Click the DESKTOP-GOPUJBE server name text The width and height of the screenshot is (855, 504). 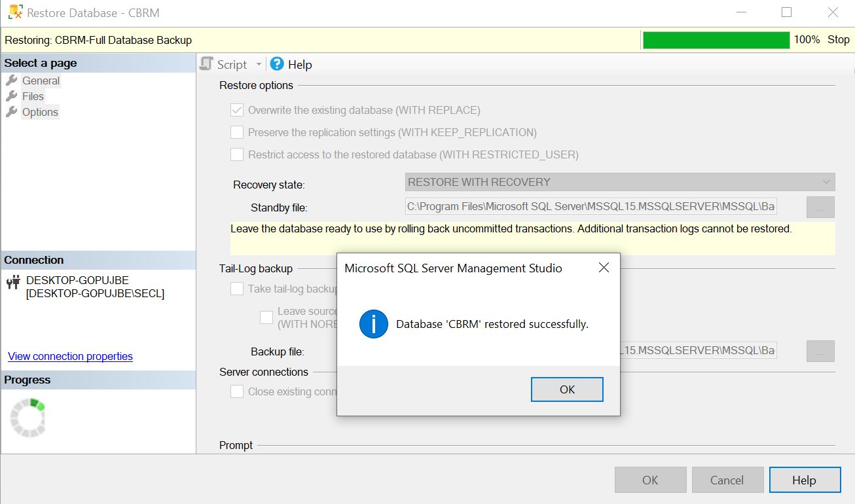[x=77, y=280]
